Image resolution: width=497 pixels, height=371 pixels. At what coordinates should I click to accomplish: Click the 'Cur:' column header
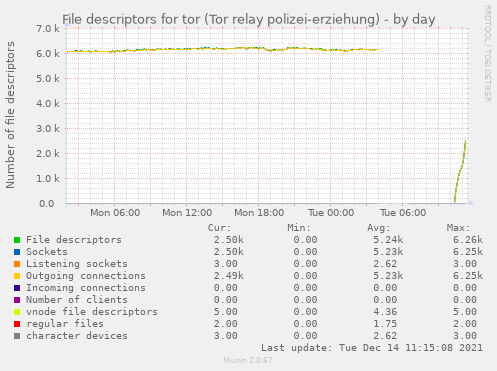pos(219,228)
